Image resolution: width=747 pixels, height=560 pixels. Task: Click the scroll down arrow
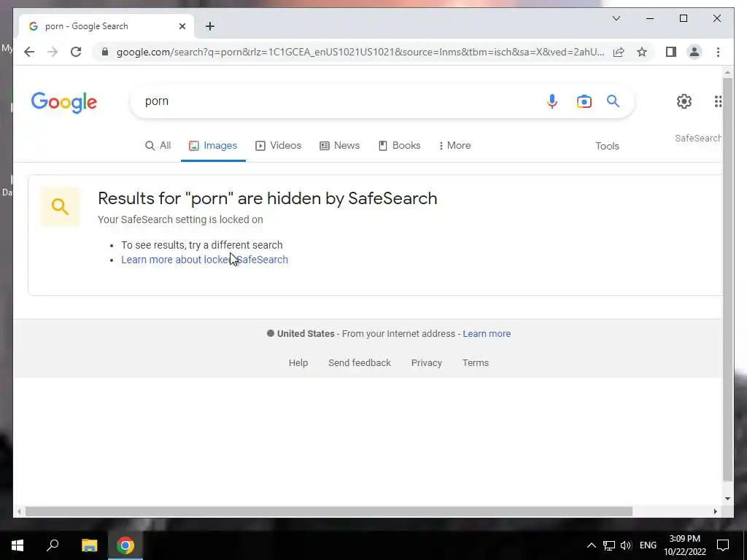point(727,499)
